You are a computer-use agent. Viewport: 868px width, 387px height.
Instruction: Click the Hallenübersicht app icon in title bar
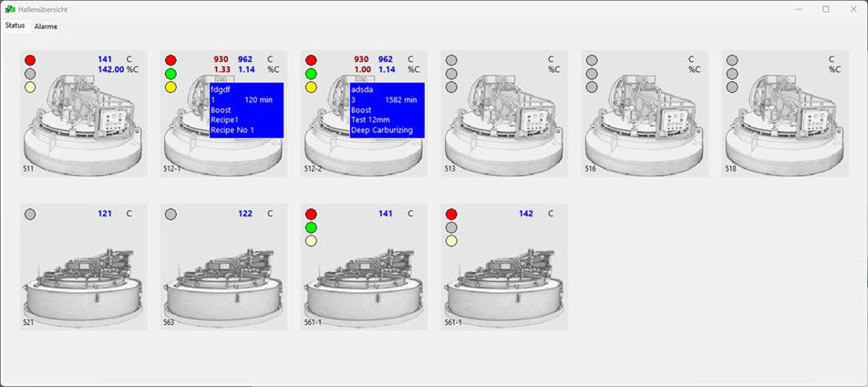coord(9,9)
